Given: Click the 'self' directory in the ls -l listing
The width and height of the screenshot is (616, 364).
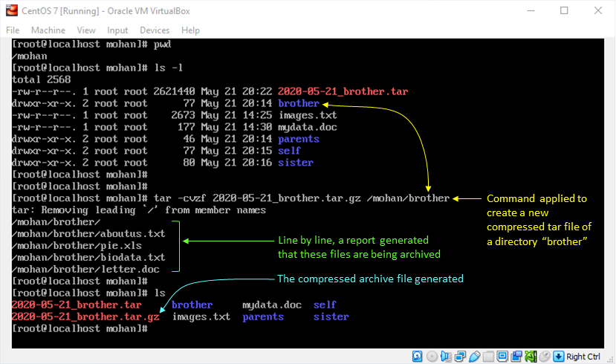Looking at the screenshot, I should pyautogui.click(x=289, y=151).
